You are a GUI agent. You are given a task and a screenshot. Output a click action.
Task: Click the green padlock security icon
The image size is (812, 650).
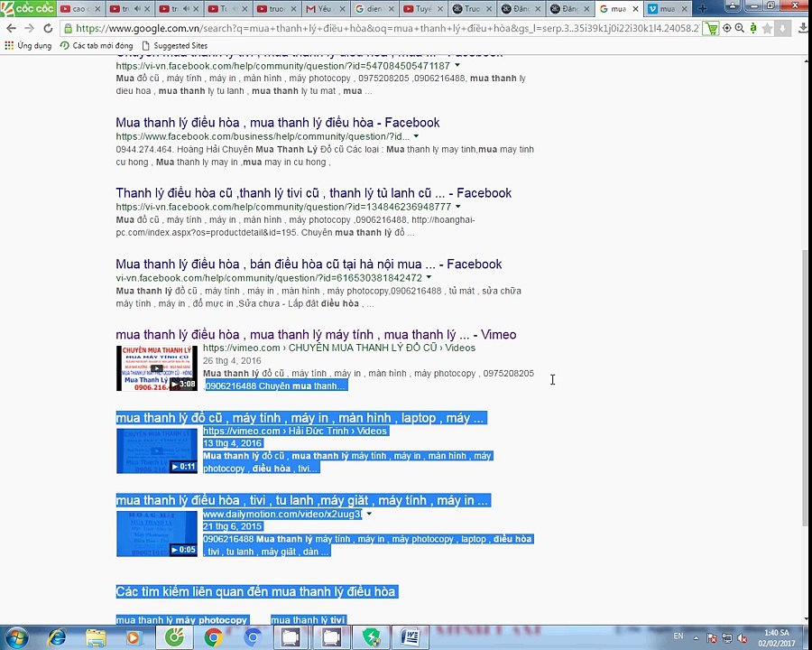(x=68, y=29)
